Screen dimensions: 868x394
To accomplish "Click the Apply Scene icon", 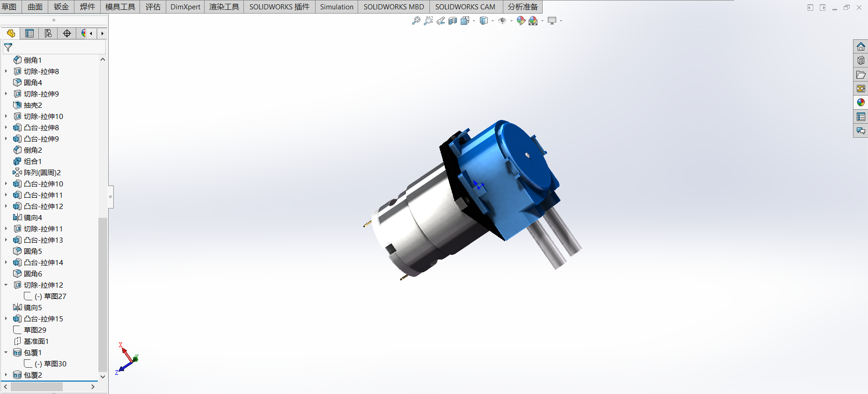I will 533,21.
